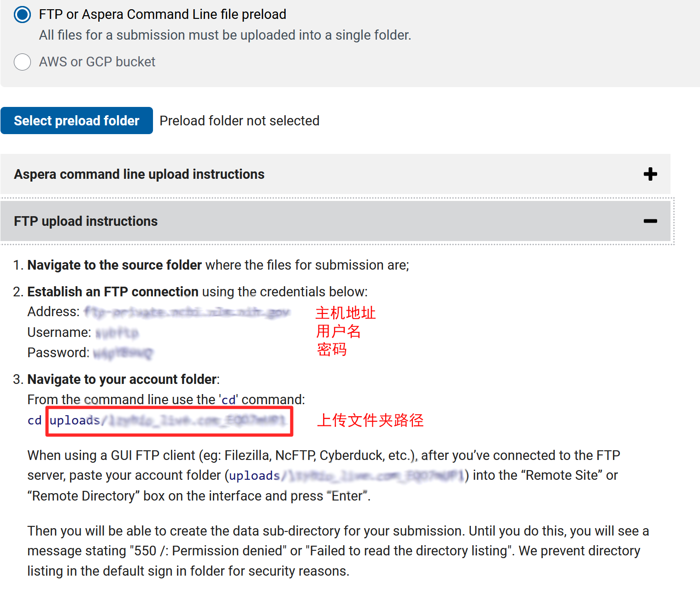Click the red 密码 annotation

coord(332,349)
